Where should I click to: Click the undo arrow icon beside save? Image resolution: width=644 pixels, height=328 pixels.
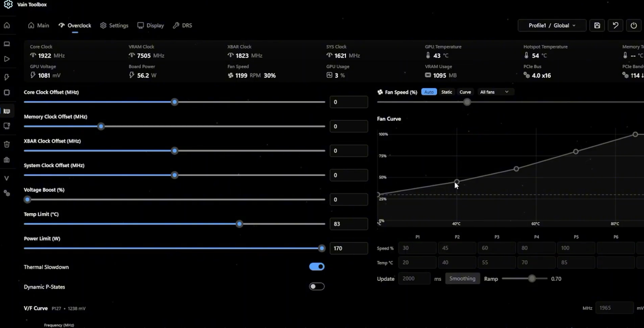coord(615,26)
